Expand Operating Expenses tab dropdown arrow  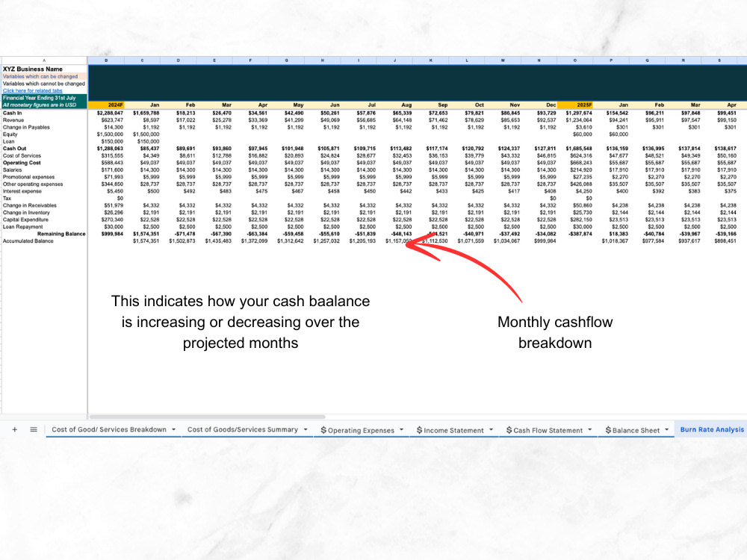(x=402, y=429)
